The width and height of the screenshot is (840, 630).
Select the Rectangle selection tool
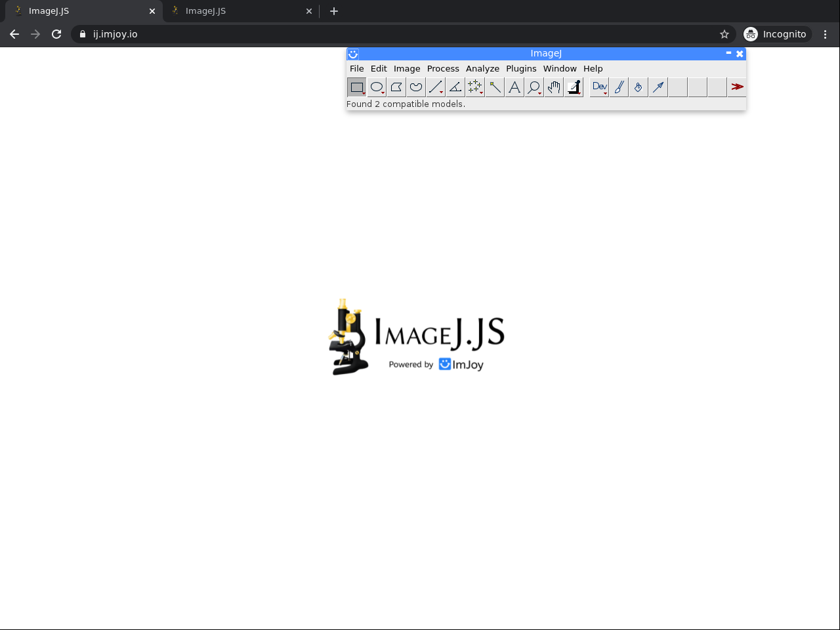(x=357, y=87)
